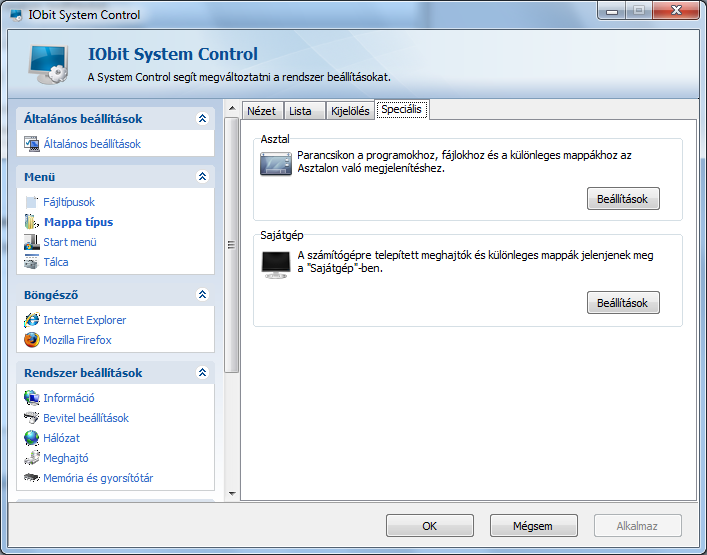Collapse the Menü section
Image resolution: width=707 pixels, height=555 pixels.
[202, 176]
